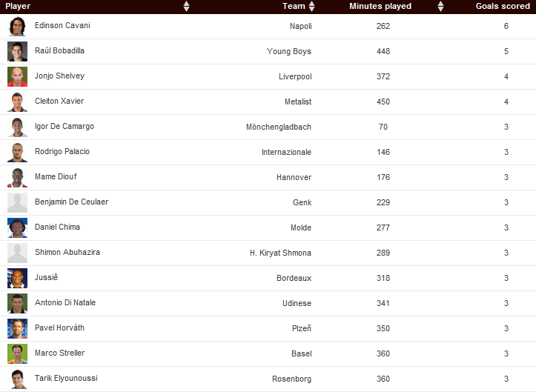Select Tarik Elyounoussi row name
The width and height of the screenshot is (536, 392).
pos(66,379)
